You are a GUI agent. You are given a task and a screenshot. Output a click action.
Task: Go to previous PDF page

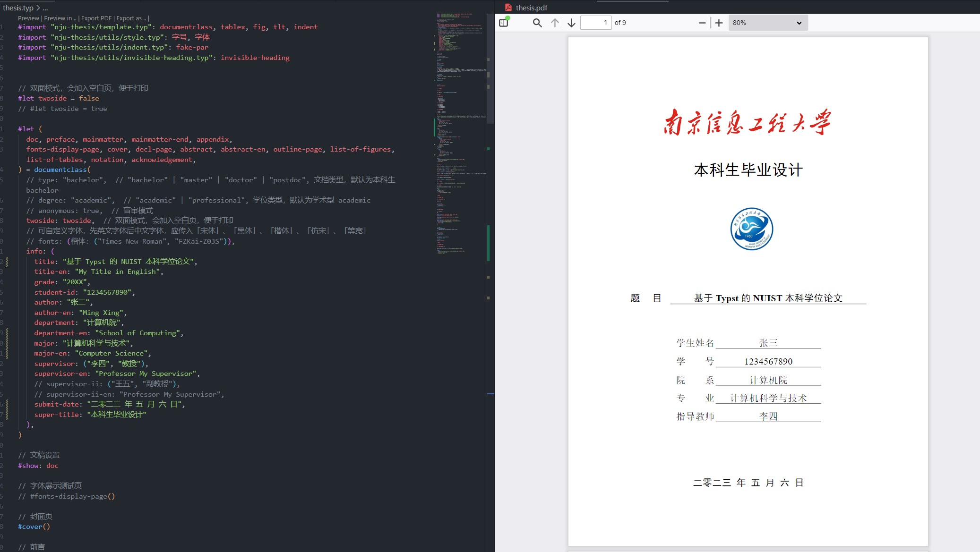(x=555, y=23)
